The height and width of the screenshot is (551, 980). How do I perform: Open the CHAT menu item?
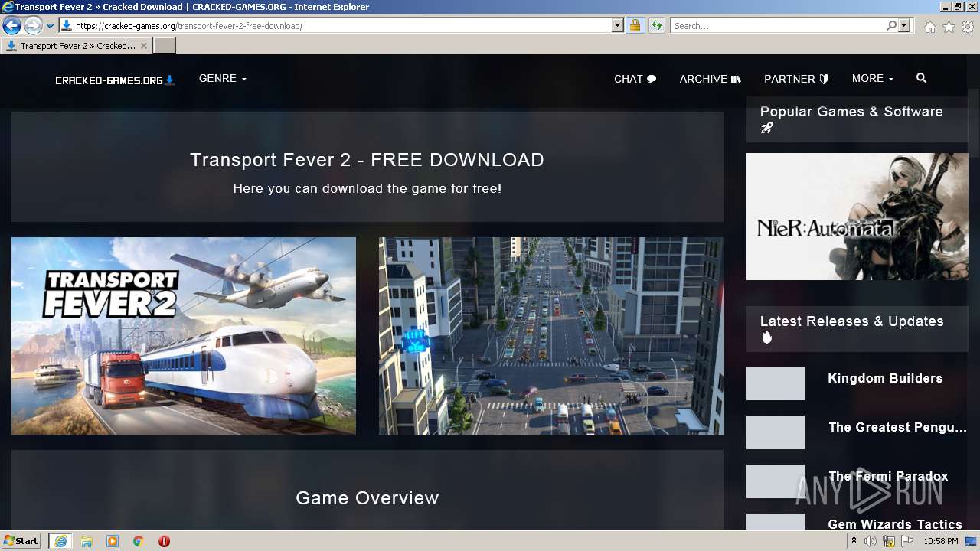pos(635,79)
